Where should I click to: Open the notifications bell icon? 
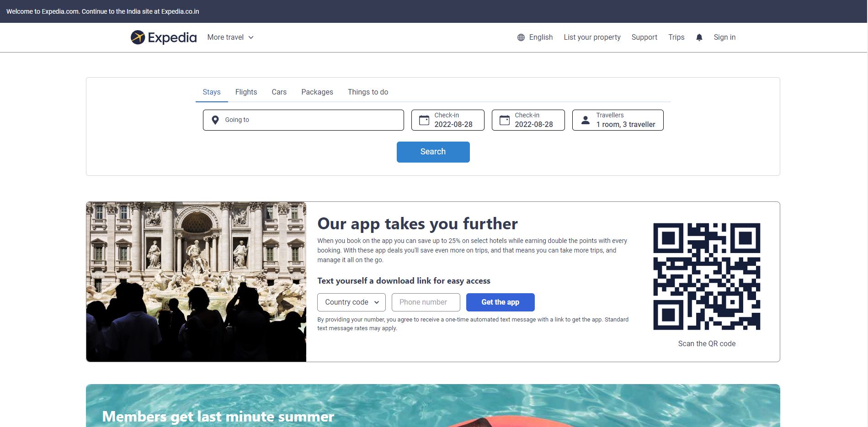pos(699,37)
